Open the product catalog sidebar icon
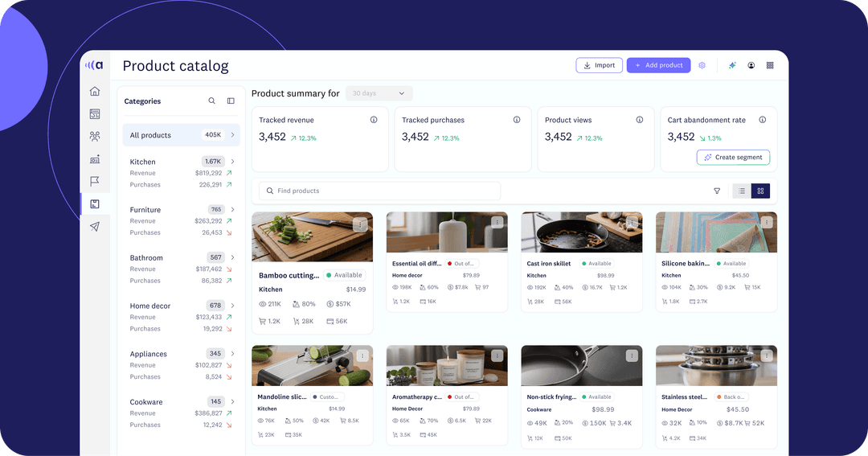The width and height of the screenshot is (868, 456). pyautogui.click(x=95, y=204)
